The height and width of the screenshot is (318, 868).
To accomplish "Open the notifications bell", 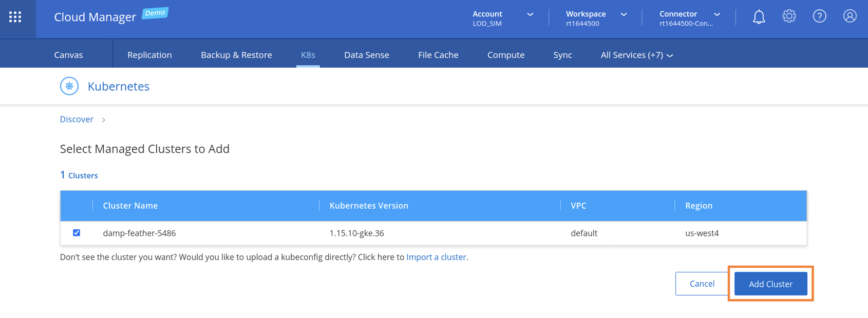I will tap(759, 17).
